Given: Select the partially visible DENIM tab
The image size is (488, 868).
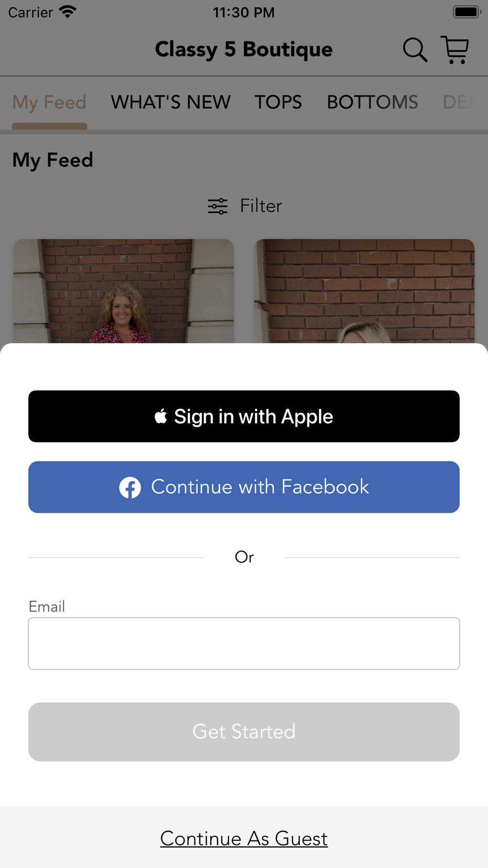Looking at the screenshot, I should click(x=459, y=102).
